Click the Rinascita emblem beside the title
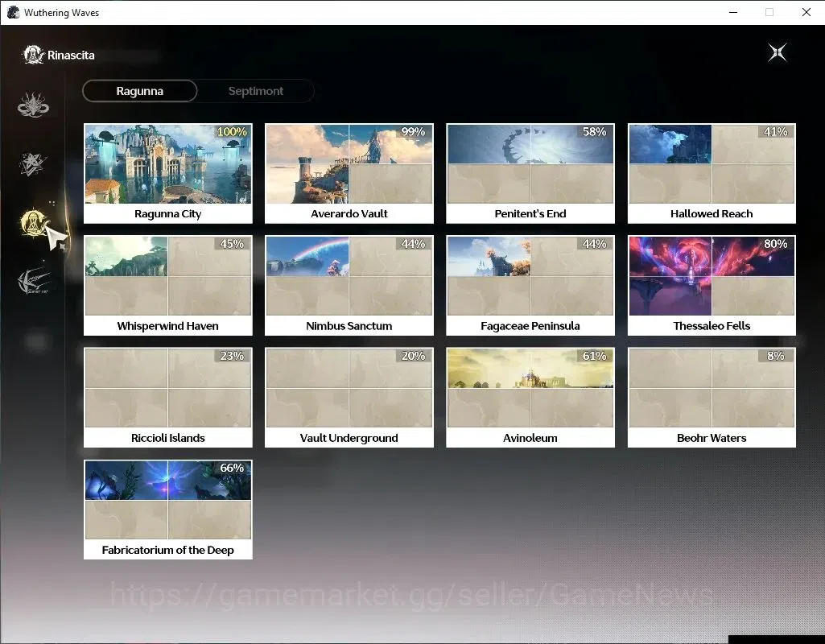This screenshot has width=825, height=644. coord(33,55)
